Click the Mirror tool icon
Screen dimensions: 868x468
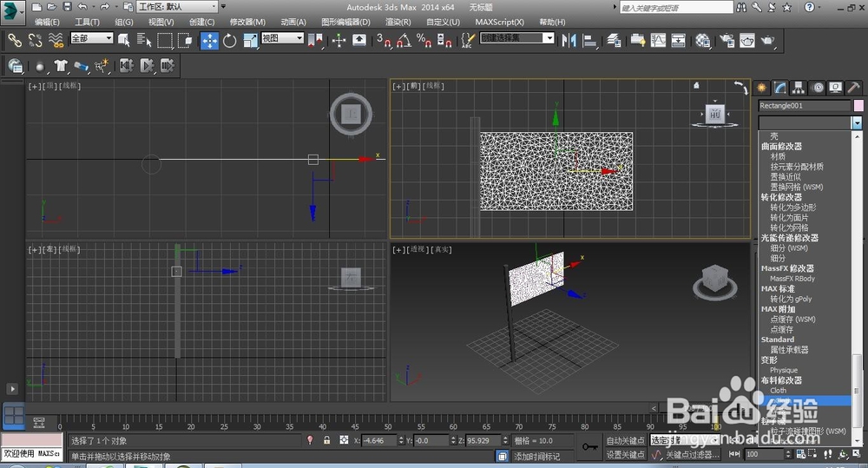tap(569, 40)
